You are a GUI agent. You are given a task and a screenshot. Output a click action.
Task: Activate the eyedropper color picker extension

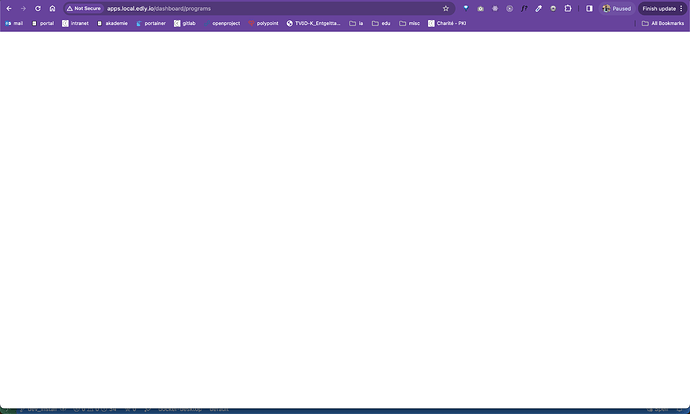tap(539, 8)
